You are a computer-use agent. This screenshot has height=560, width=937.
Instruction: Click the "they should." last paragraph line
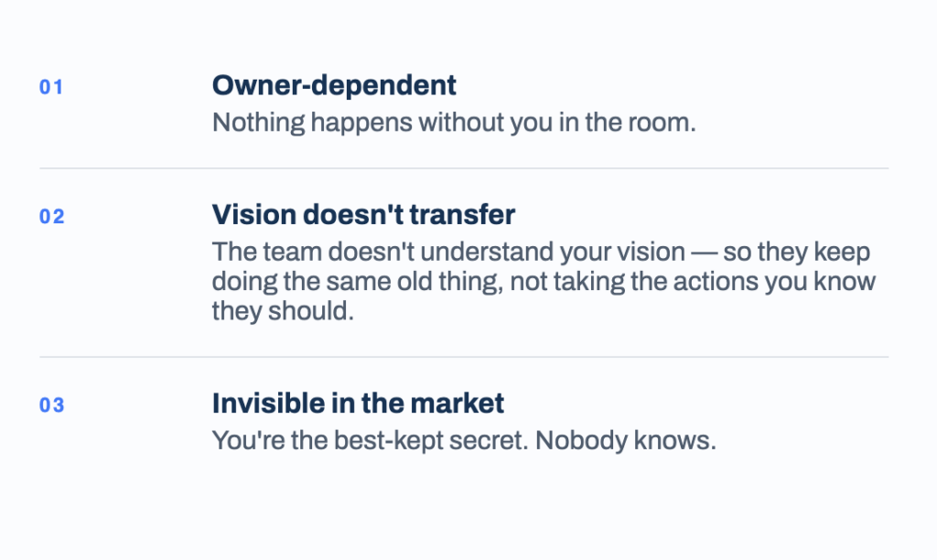tap(283, 311)
